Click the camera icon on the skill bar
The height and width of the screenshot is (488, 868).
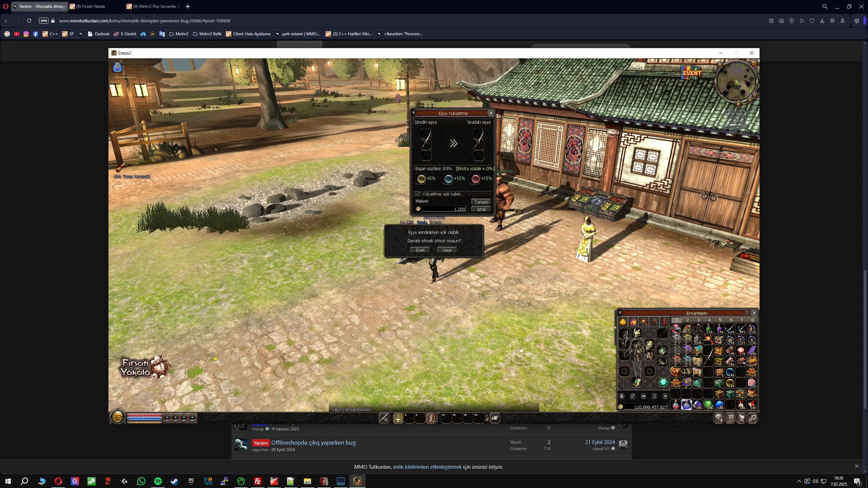495,418
